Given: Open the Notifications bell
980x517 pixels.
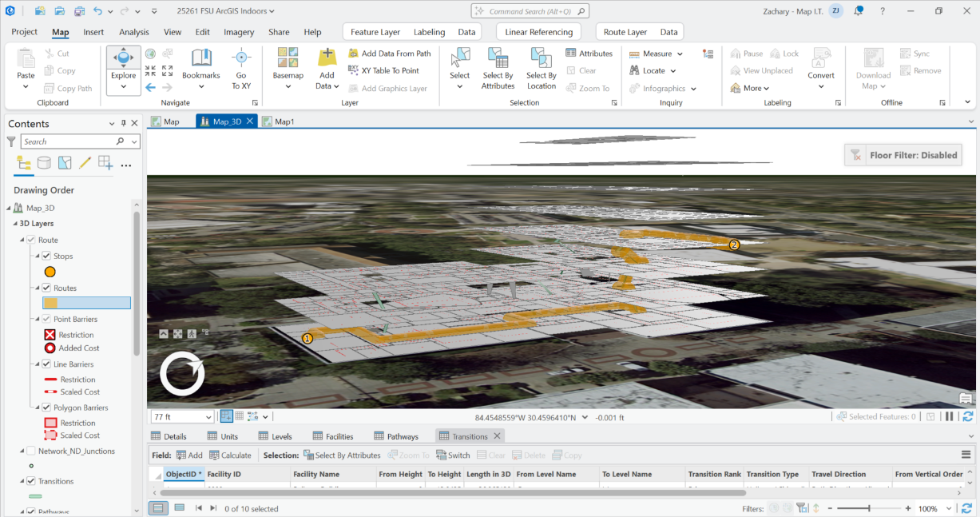Looking at the screenshot, I should click(x=859, y=11).
